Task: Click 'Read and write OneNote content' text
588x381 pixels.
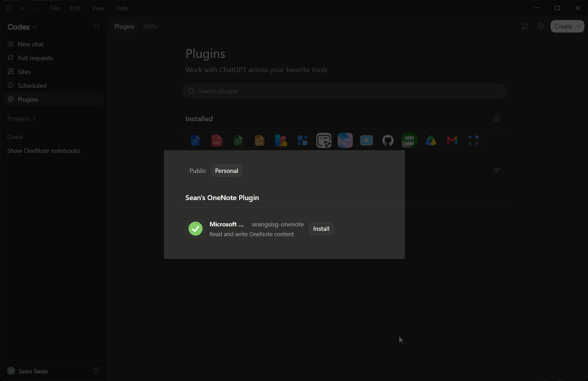Action: click(252, 234)
